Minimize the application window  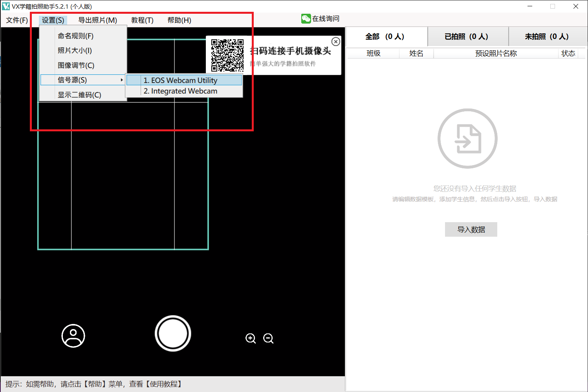click(x=530, y=6)
